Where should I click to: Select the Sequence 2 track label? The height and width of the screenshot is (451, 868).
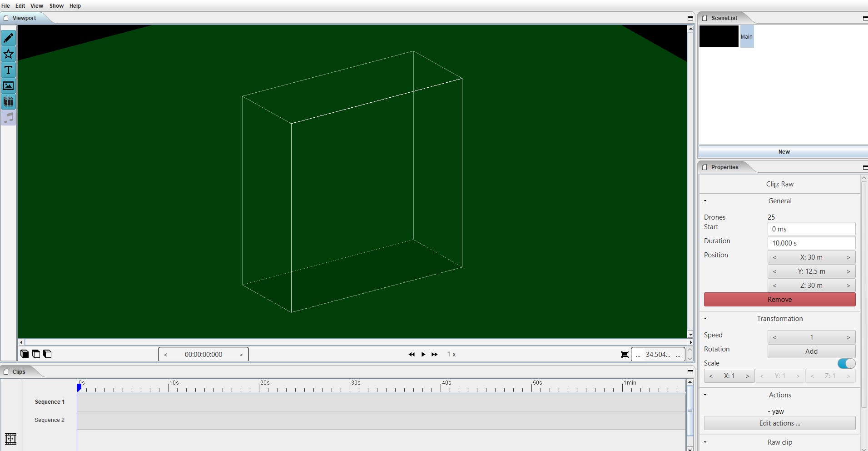(50, 420)
